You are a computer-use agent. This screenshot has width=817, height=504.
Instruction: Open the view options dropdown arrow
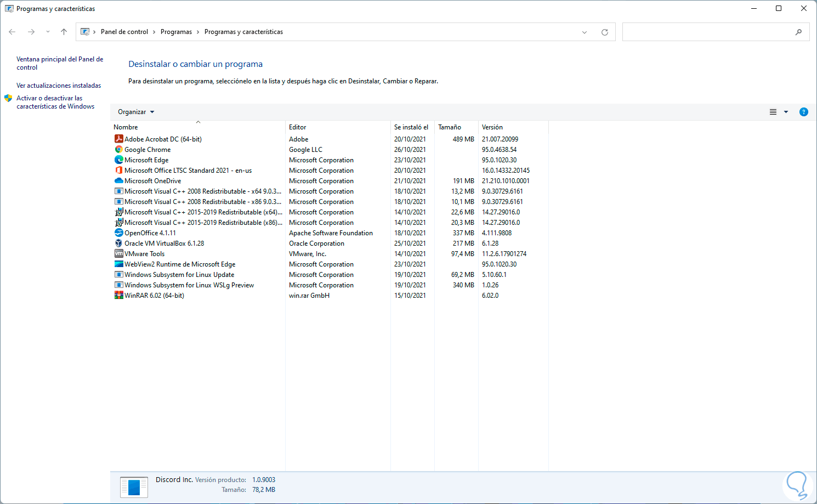(x=786, y=112)
